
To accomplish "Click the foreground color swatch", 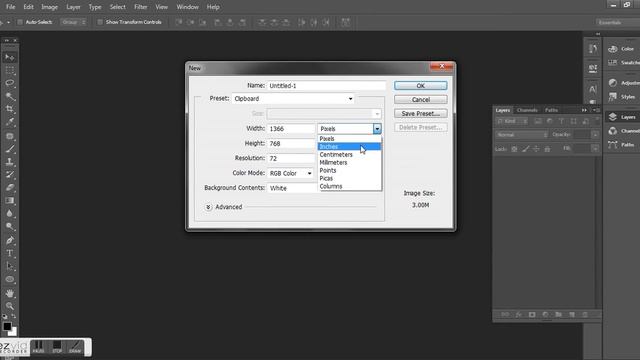I will click(x=7, y=326).
